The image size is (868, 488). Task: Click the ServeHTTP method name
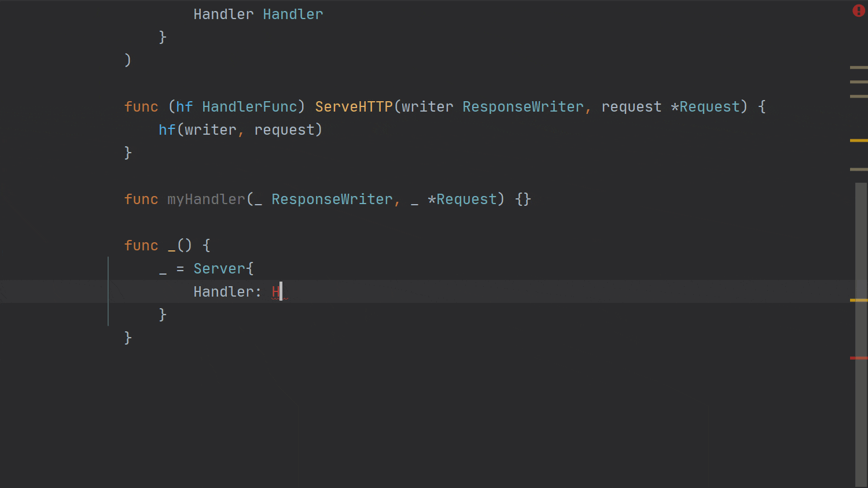(x=354, y=107)
